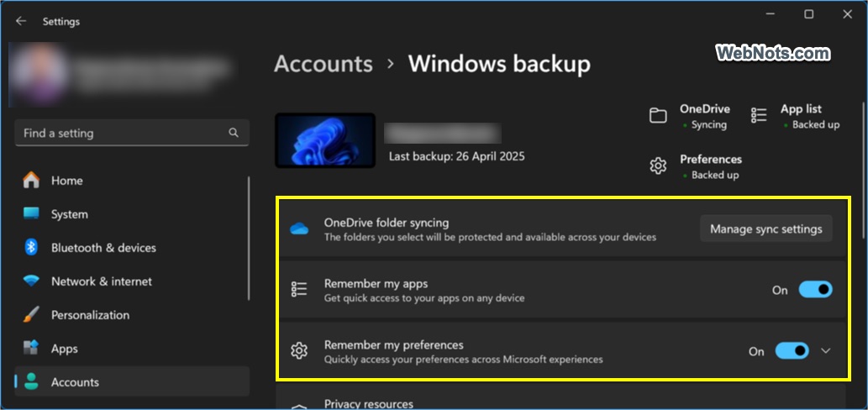
Task: Click Windows backup page heading
Action: (499, 64)
